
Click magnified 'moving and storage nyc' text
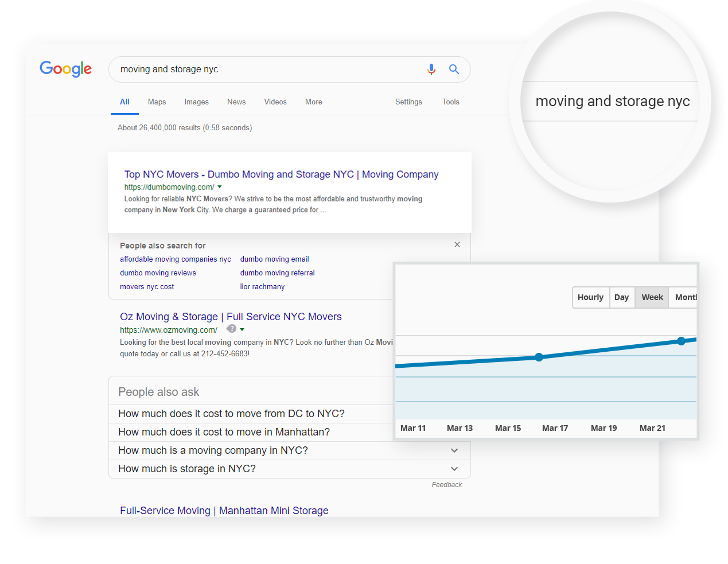click(613, 102)
